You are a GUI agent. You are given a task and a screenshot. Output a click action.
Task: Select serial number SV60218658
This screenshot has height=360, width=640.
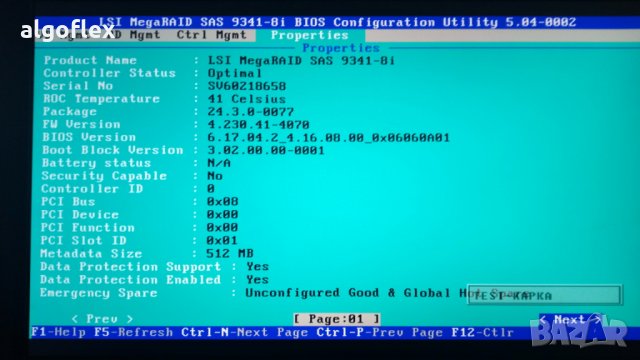click(247, 86)
